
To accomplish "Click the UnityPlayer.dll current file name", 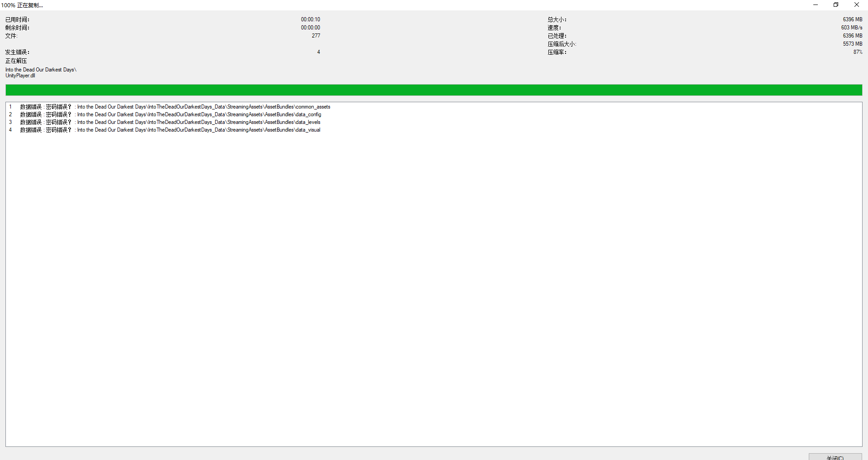I will [20, 76].
